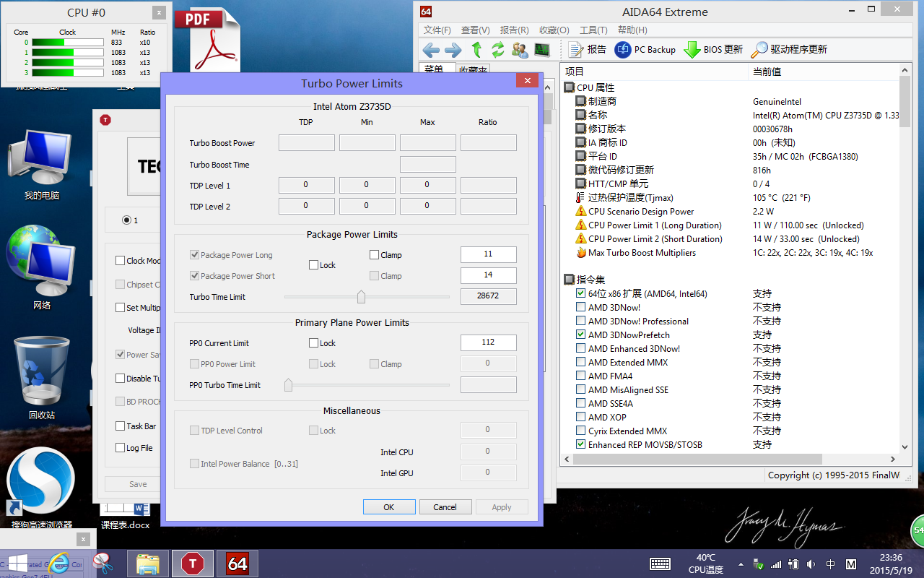Open 我的电脑 desktop icon
Screen dimensions: 924x578
[x=42, y=165]
